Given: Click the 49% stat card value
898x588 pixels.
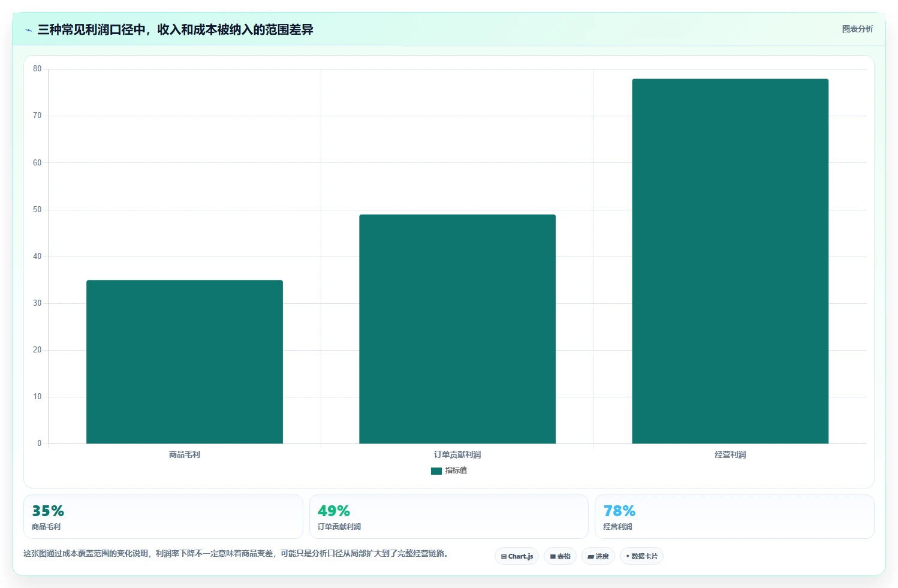Looking at the screenshot, I should pyautogui.click(x=334, y=511).
